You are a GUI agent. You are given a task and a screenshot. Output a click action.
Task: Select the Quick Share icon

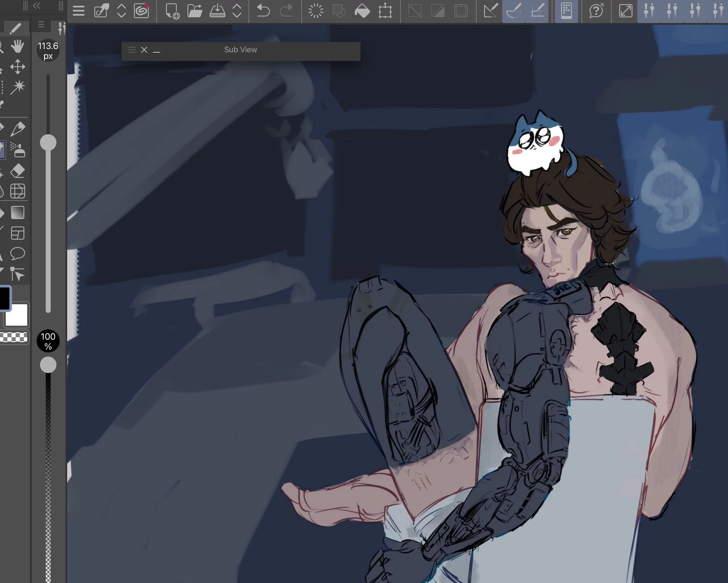(x=101, y=11)
